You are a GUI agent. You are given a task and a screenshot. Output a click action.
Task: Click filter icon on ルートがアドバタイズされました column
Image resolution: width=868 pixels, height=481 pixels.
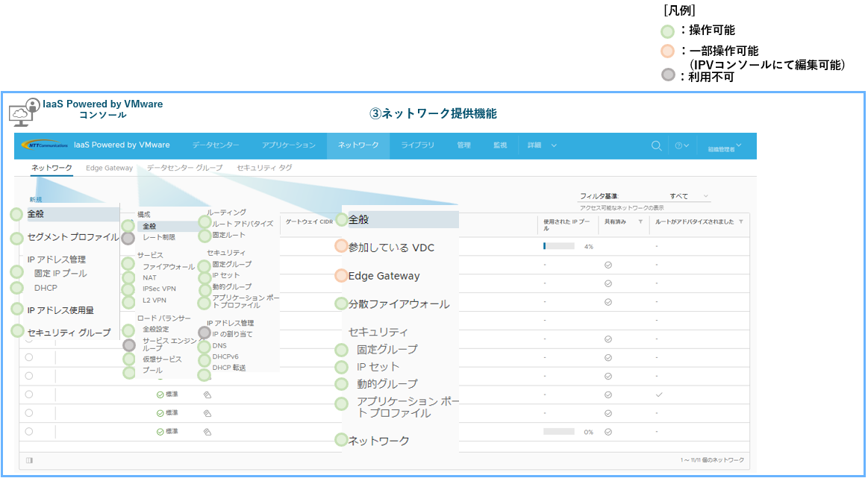tap(740, 222)
